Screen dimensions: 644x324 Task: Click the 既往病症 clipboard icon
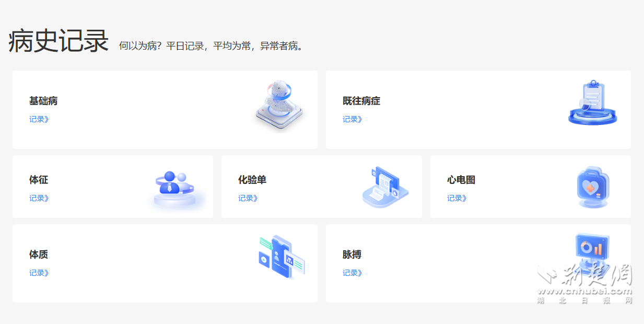[x=592, y=103]
